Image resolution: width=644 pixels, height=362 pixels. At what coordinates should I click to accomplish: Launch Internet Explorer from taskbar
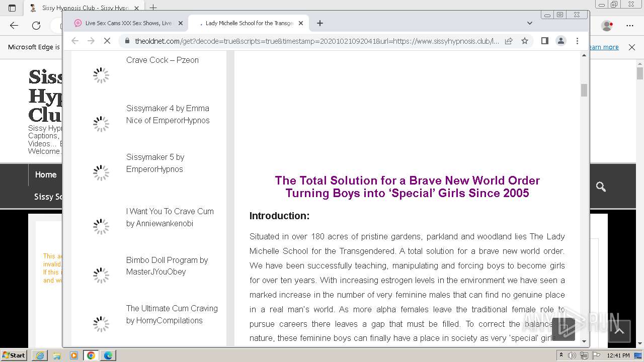pyautogui.click(x=40, y=355)
